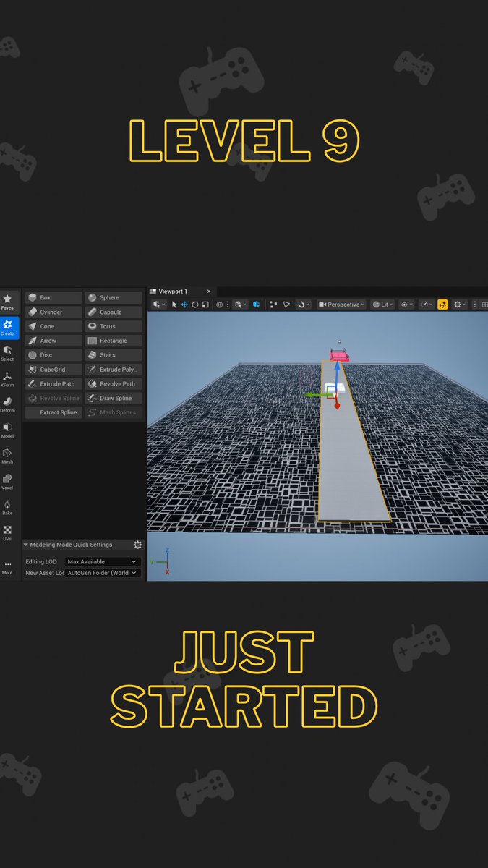Create a Sphere primitive

114,297
